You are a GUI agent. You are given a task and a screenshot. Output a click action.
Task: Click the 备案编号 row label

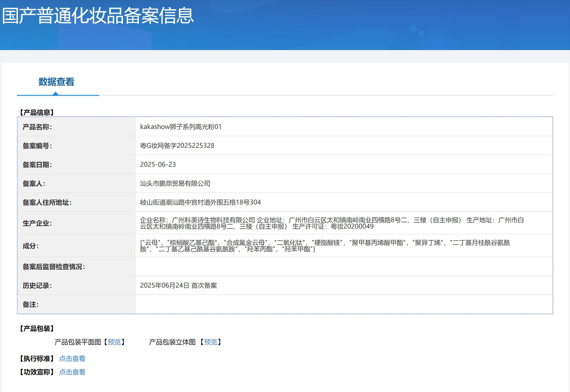[x=37, y=146]
